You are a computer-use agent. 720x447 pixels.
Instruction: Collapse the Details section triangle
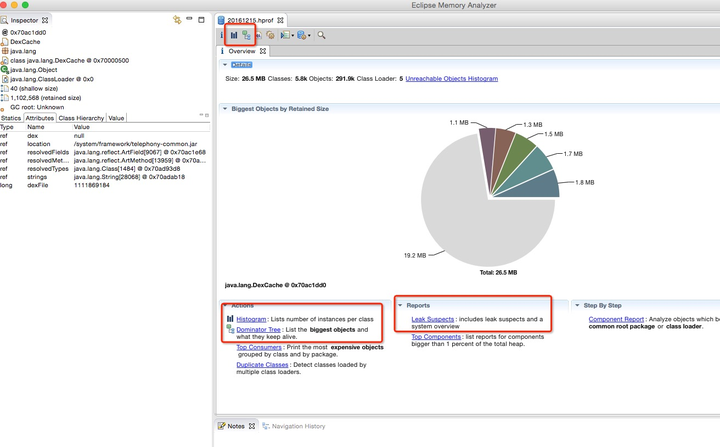[225, 65]
